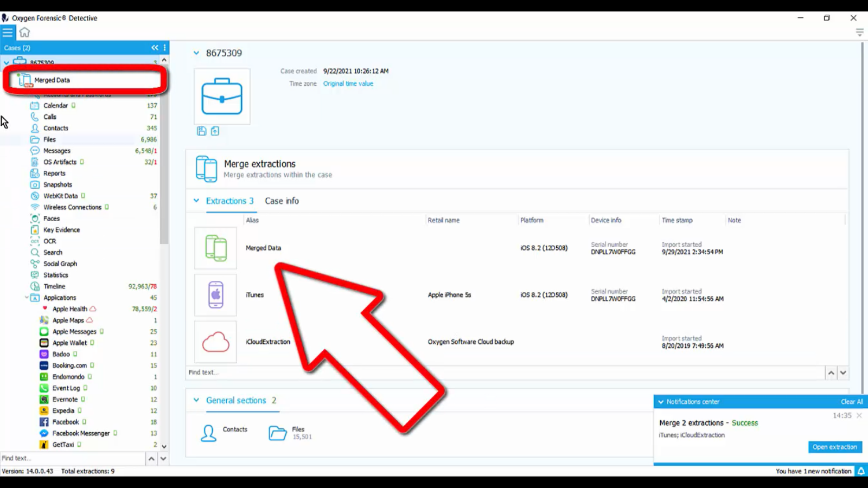The image size is (868, 488).
Task: Open Key Evidence section
Action: point(62,230)
